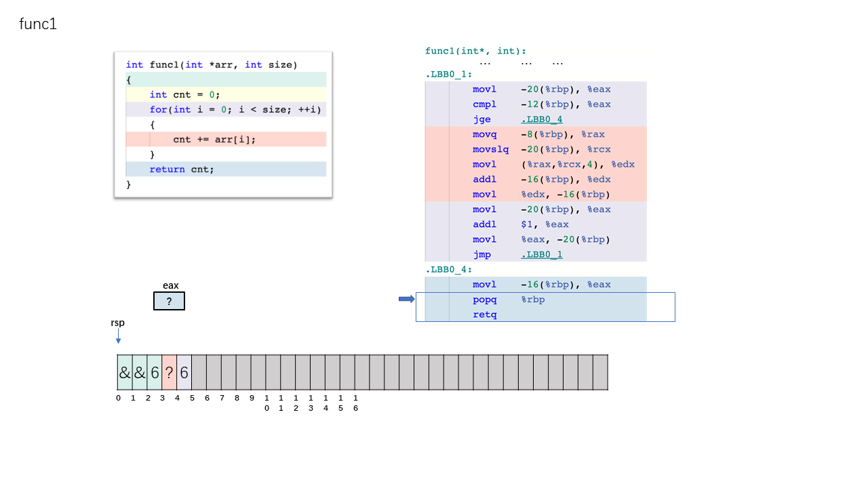Click the 'cnt += arr[i];' source line
The width and height of the screenshot is (868, 488).
[214, 140]
